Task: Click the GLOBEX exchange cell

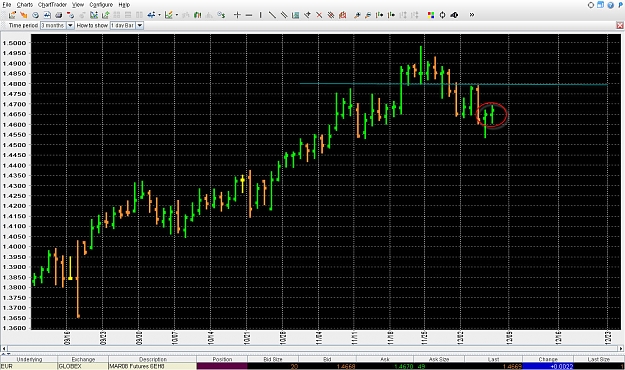Action: [x=83, y=366]
